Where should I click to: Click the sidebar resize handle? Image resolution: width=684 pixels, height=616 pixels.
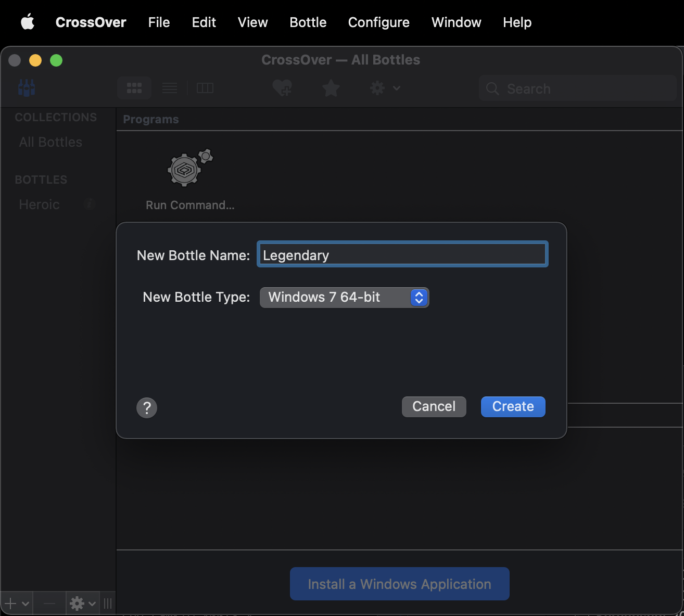click(x=108, y=604)
